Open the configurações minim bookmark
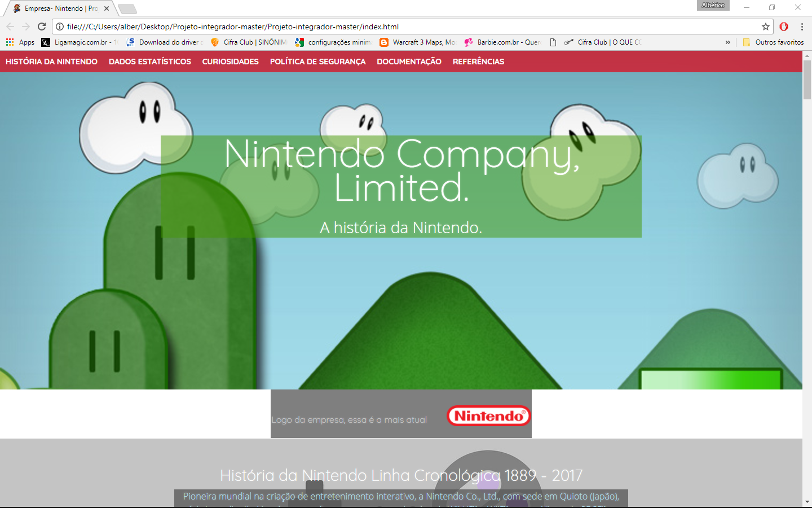 [x=333, y=42]
